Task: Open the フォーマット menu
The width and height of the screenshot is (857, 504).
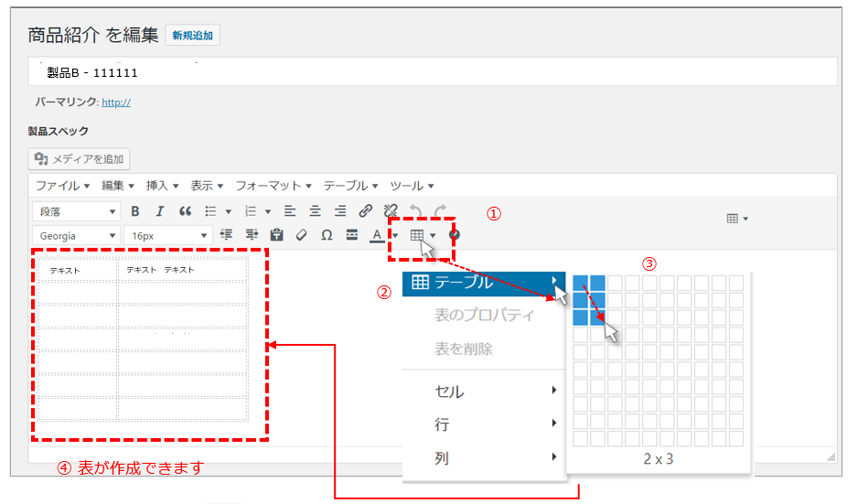Action: (273, 186)
